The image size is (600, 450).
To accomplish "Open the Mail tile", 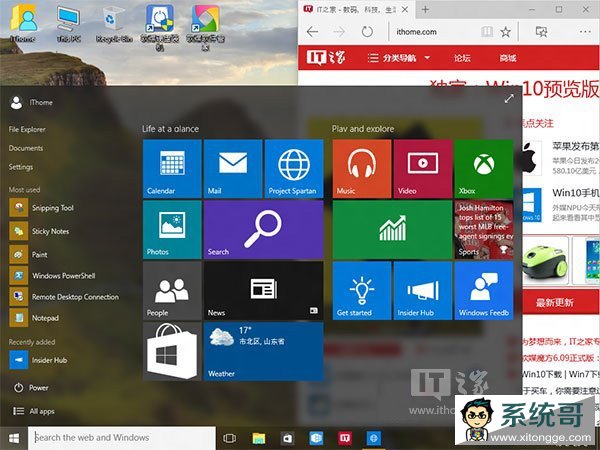I will pos(233,169).
